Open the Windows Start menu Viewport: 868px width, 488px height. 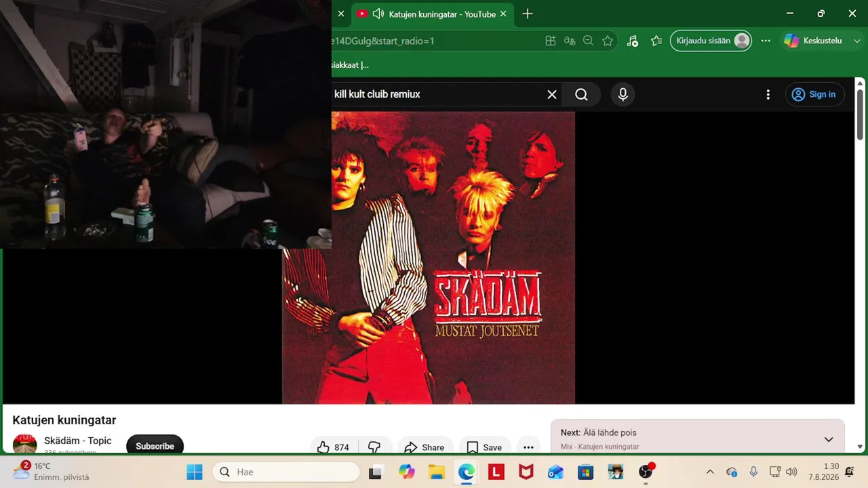point(195,472)
